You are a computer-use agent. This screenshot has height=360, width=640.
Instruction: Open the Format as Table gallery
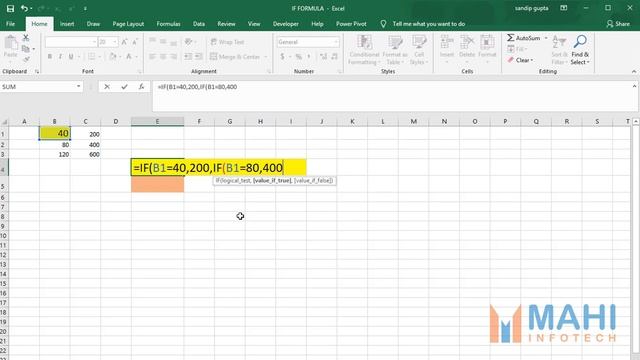(x=395, y=50)
